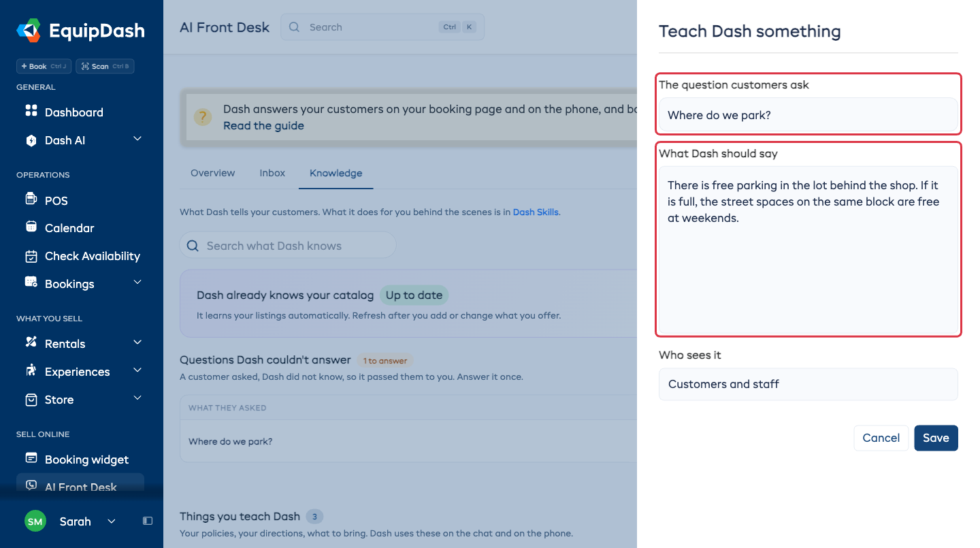Click the Dash AI hexagon icon

(31, 140)
